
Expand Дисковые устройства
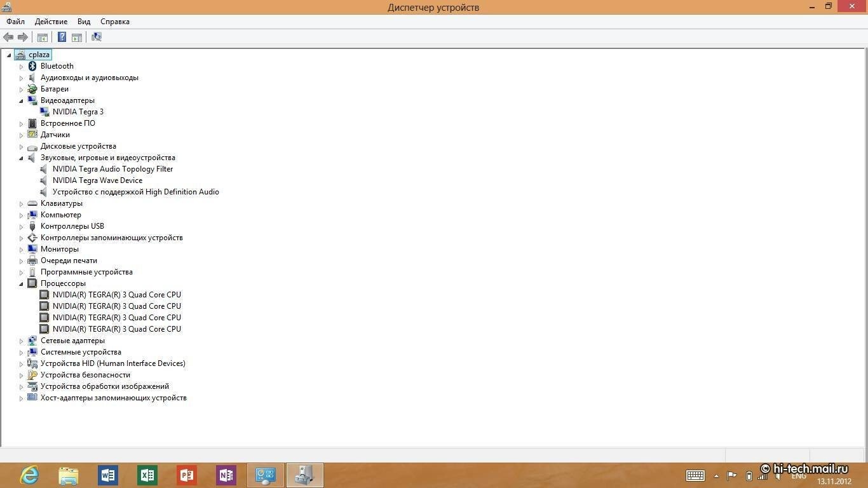coord(21,146)
